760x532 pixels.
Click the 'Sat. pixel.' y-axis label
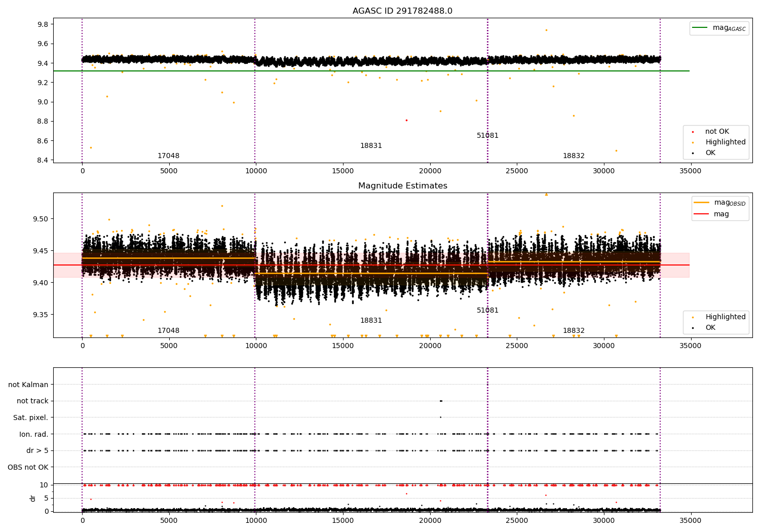pyautogui.click(x=30, y=418)
